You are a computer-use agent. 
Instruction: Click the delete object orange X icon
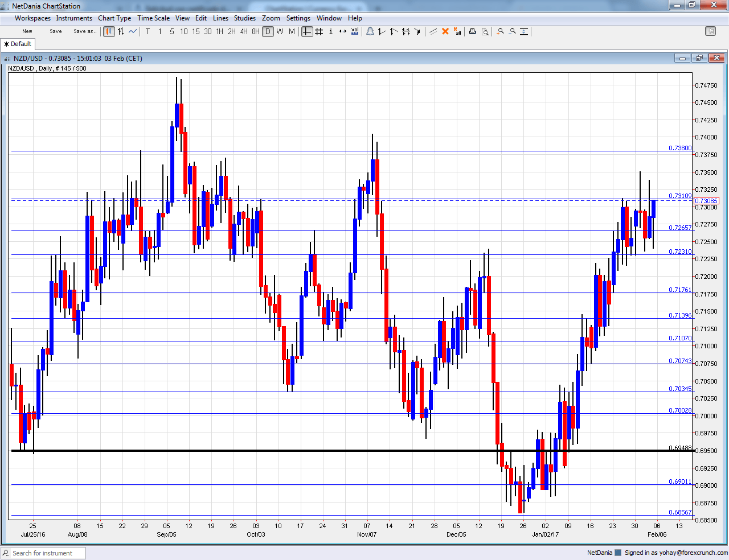tap(445, 31)
